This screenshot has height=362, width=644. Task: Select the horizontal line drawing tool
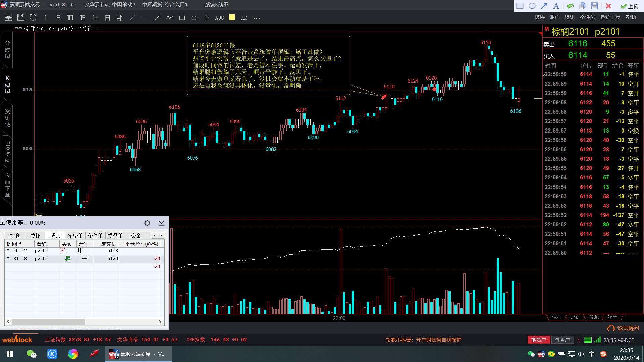coord(145,18)
